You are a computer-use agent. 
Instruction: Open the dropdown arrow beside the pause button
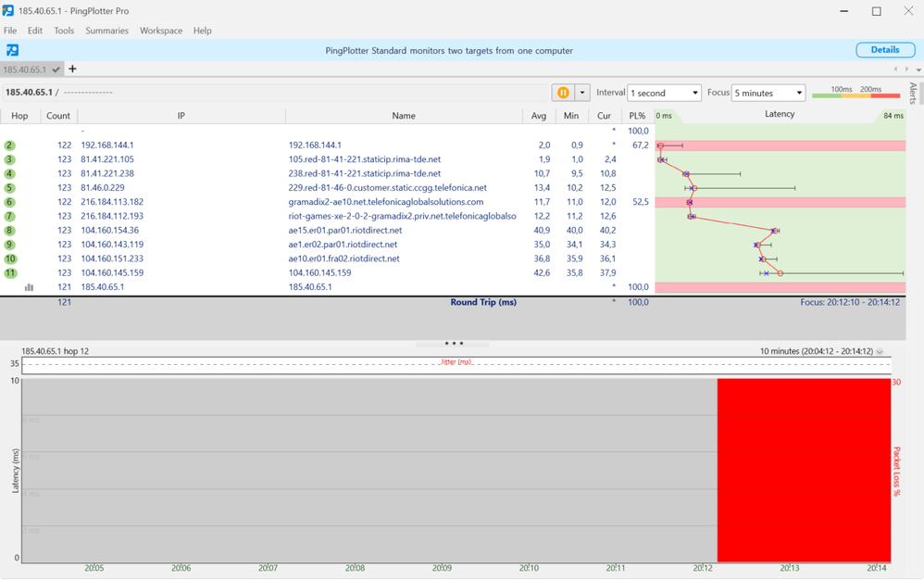[582, 93]
